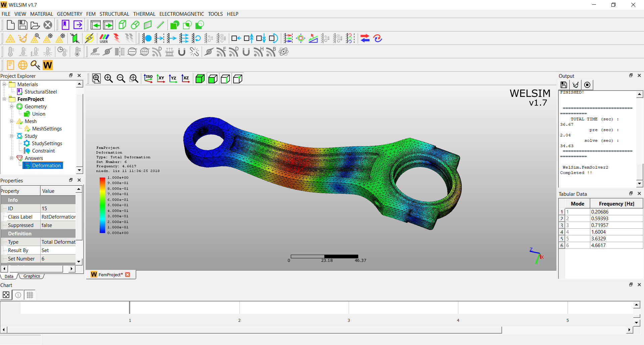Set view to YZ plane
This screenshot has height=345, width=644.
pyautogui.click(x=173, y=79)
